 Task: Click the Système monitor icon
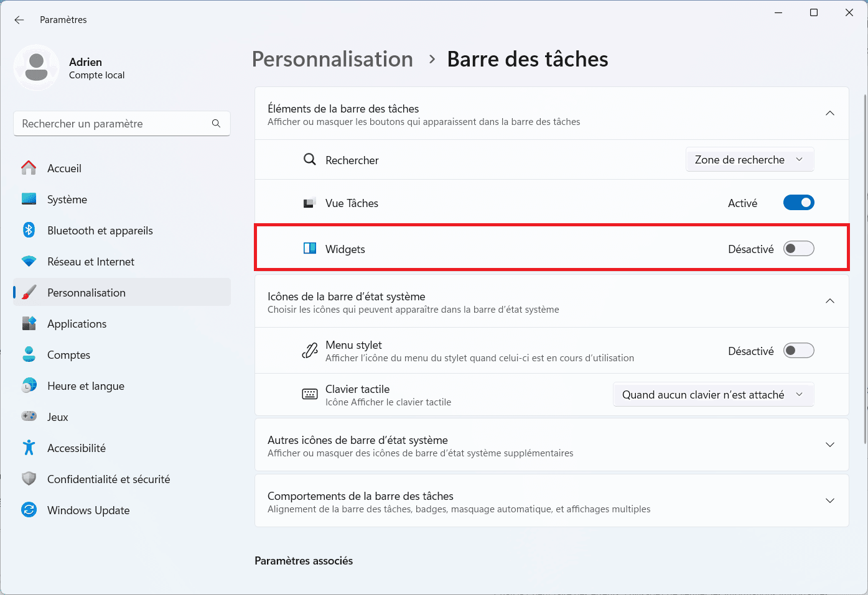click(29, 199)
